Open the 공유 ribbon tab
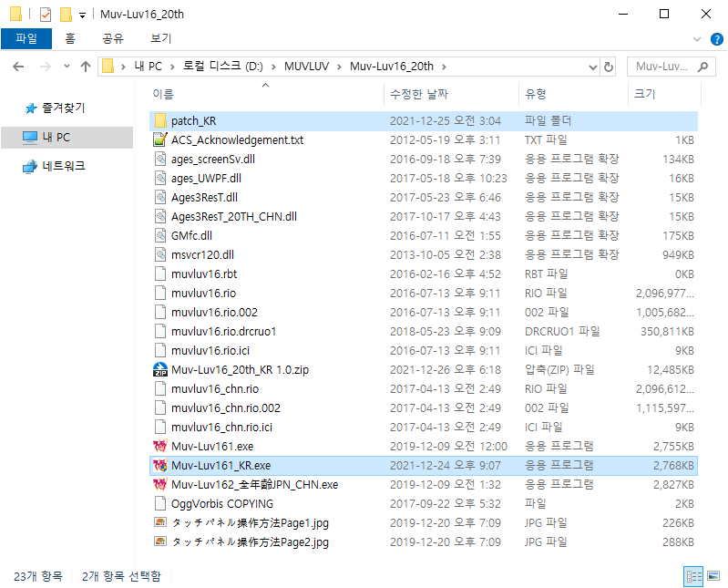 coord(113,38)
